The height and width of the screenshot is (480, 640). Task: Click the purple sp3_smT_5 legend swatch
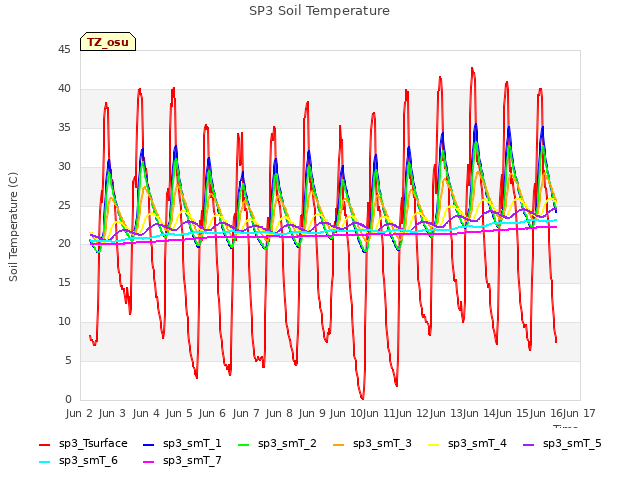pos(529,444)
